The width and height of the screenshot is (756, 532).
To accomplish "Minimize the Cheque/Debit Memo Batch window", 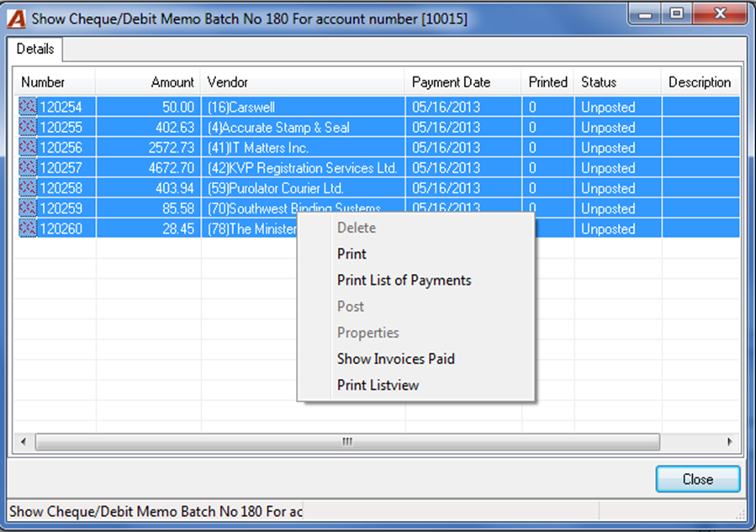I will point(645,14).
